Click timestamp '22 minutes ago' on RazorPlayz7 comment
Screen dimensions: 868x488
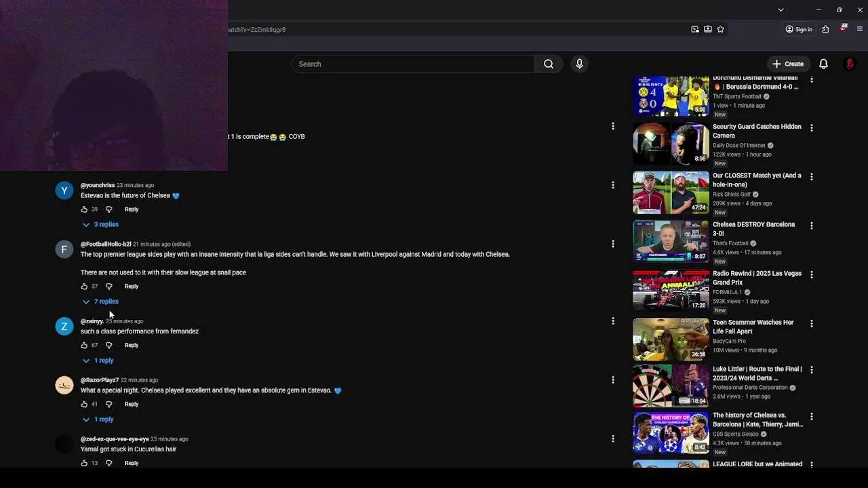(139, 380)
